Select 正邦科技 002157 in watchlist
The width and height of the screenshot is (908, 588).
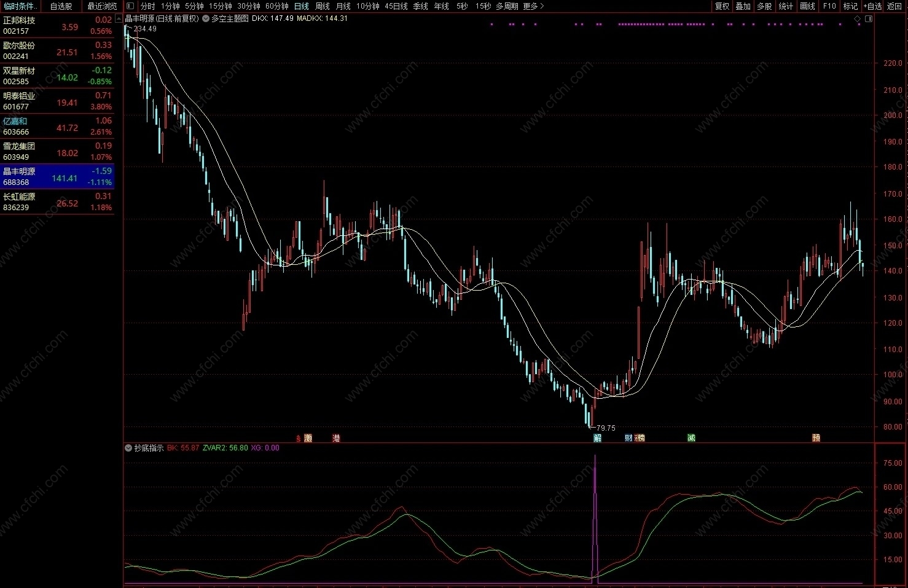click(57, 26)
